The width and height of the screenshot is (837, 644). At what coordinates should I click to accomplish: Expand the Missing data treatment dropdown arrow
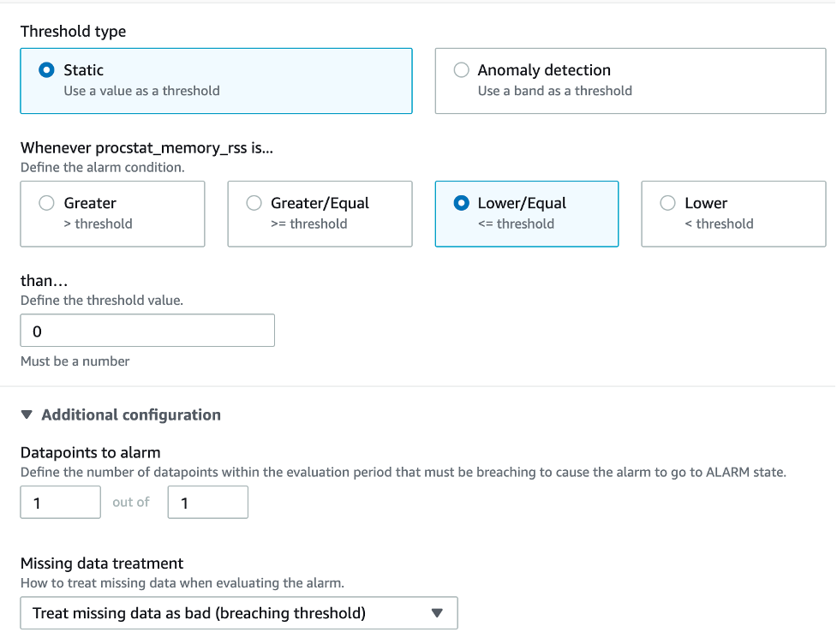(x=436, y=613)
